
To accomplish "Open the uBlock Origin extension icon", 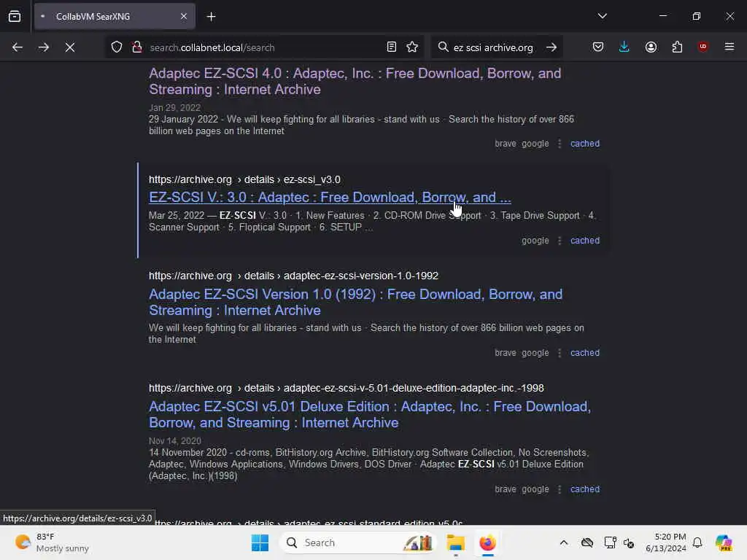I will coord(703,47).
